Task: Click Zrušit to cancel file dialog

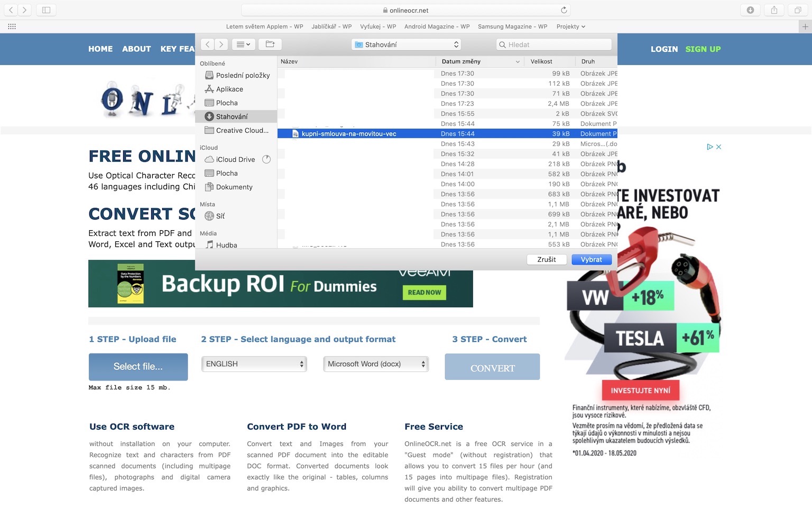Action: pos(547,260)
